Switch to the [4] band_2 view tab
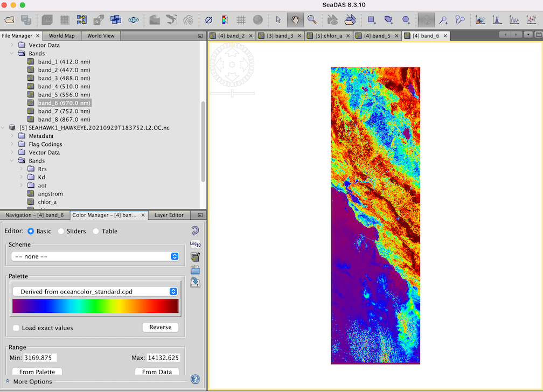This screenshot has height=392, width=543. tap(231, 36)
